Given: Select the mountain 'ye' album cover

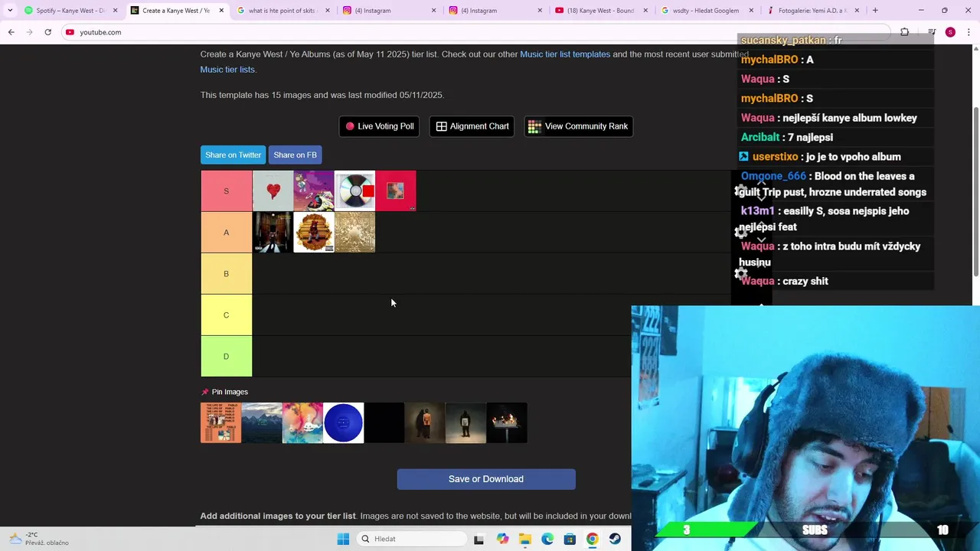Looking at the screenshot, I should (x=262, y=422).
